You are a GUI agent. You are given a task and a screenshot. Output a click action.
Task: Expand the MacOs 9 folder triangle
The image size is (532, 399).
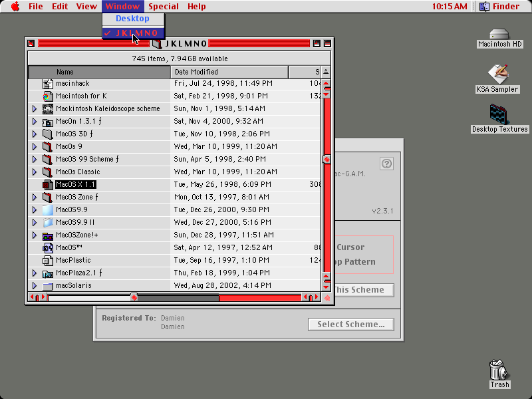click(x=35, y=146)
